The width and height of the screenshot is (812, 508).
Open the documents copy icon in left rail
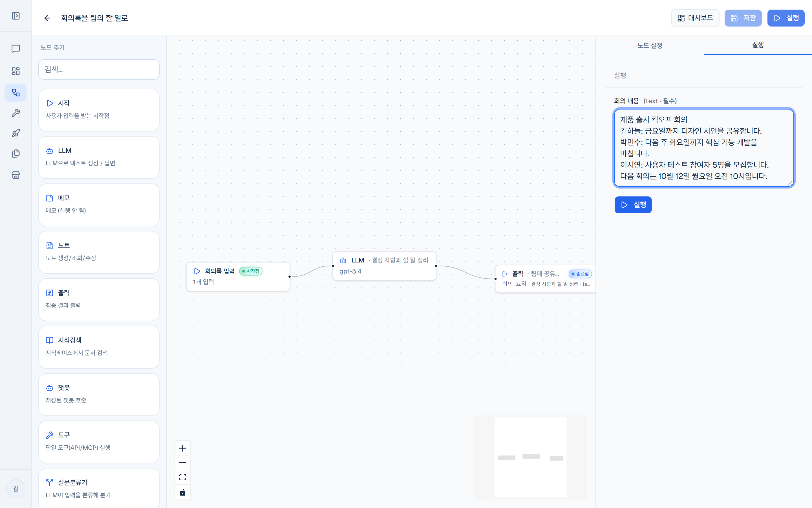coord(16,154)
